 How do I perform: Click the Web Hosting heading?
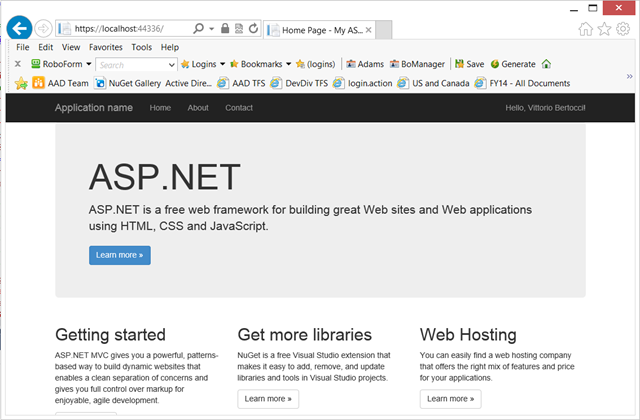[468, 335]
